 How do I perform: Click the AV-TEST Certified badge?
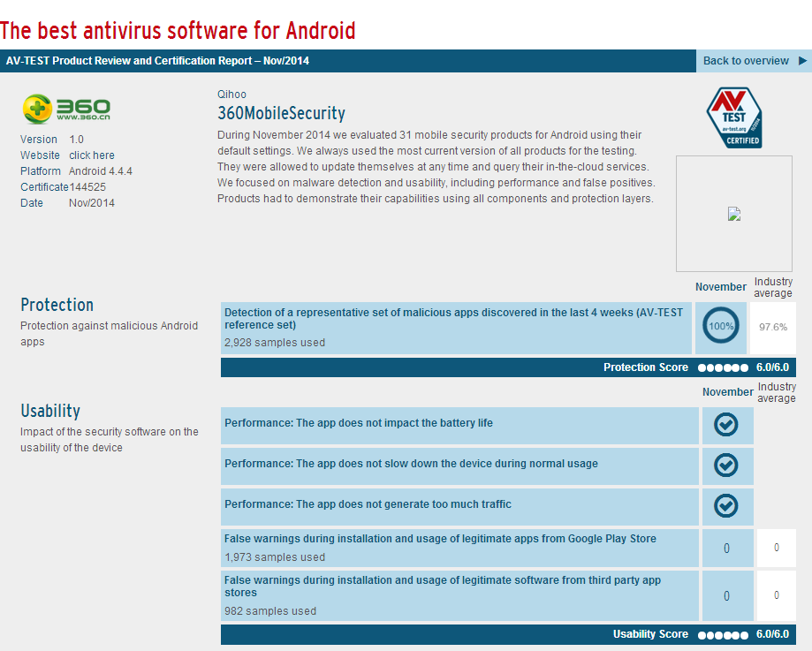(733, 117)
